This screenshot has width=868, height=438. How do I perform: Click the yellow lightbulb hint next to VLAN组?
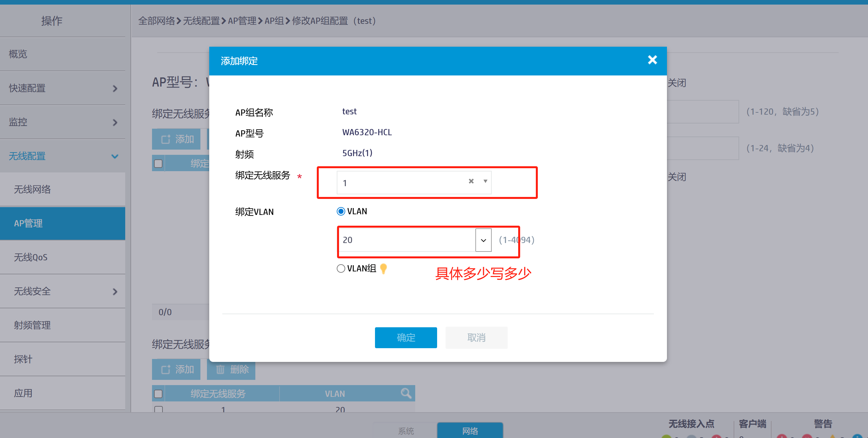point(383,268)
